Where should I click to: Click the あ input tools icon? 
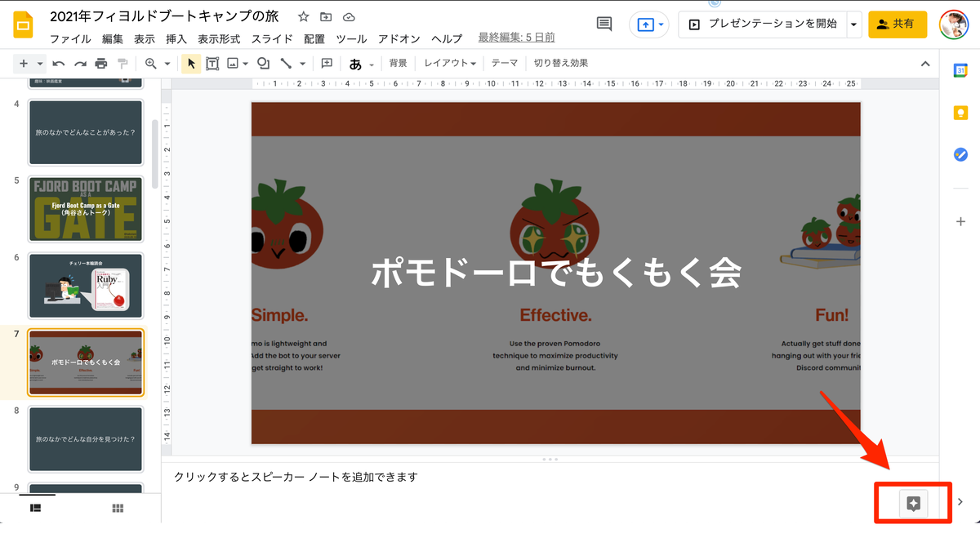click(355, 64)
